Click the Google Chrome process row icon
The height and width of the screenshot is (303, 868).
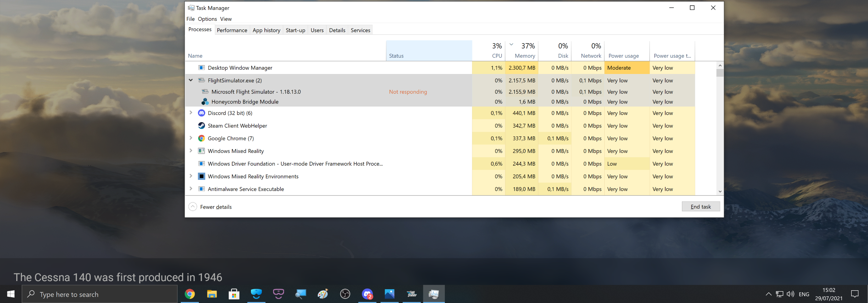201,138
